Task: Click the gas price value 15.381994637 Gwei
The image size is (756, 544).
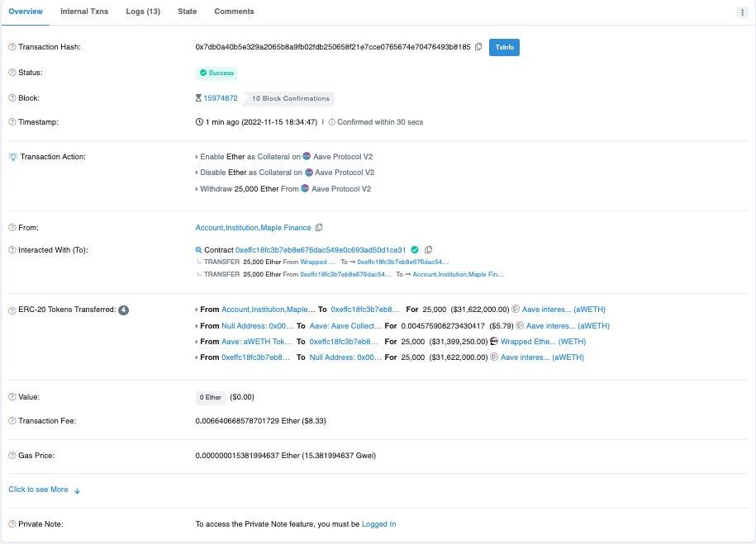Action: (x=339, y=456)
